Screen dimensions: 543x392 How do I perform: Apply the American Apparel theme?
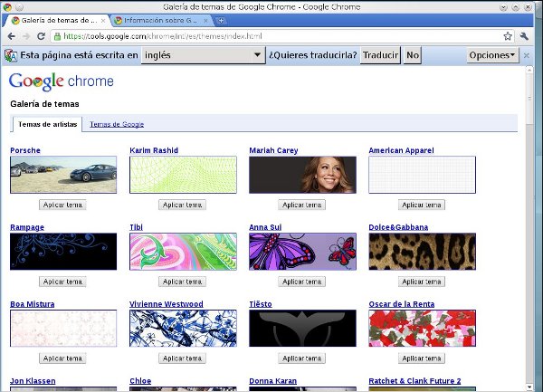point(422,205)
